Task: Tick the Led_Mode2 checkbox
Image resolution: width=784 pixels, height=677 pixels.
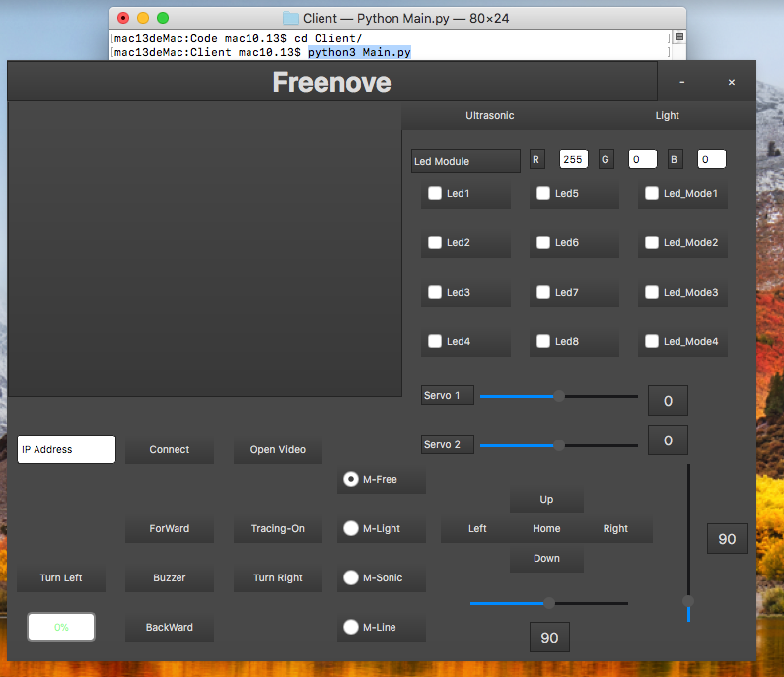Action: coord(652,242)
